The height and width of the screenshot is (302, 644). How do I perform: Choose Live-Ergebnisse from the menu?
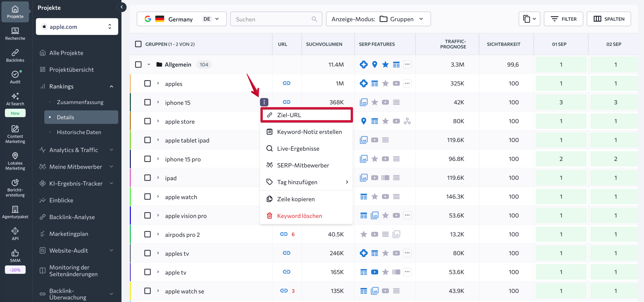tap(306, 148)
